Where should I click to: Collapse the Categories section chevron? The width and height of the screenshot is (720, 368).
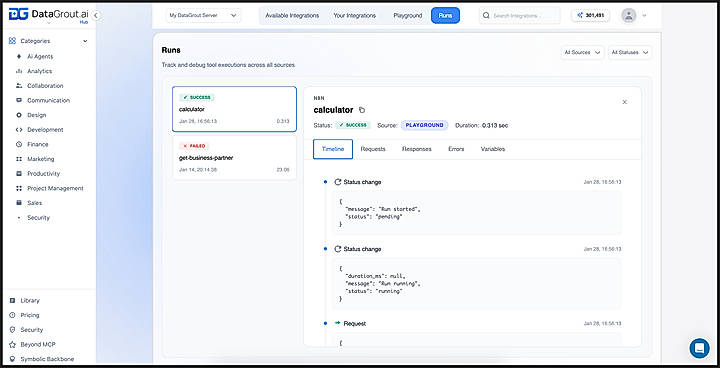coord(85,41)
